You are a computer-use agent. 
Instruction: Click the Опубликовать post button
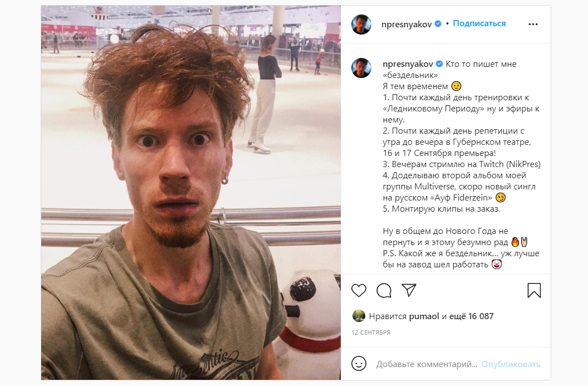pos(511,364)
